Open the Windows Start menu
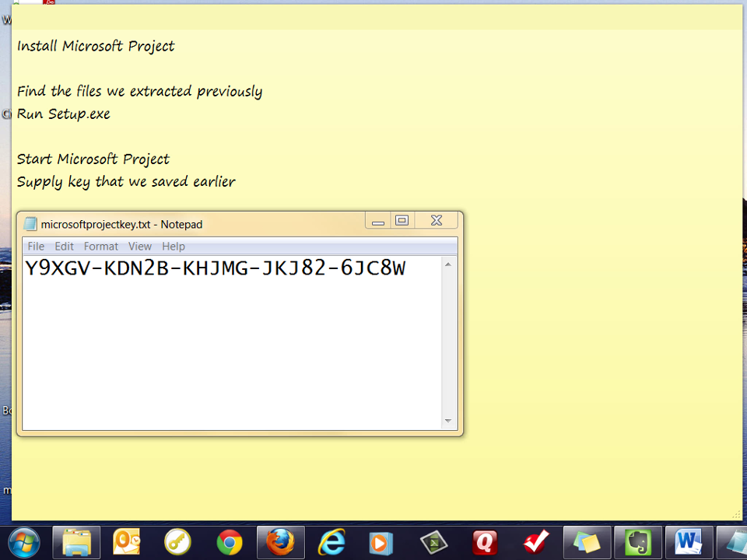Image resolution: width=747 pixels, height=560 pixels. pos(23,541)
